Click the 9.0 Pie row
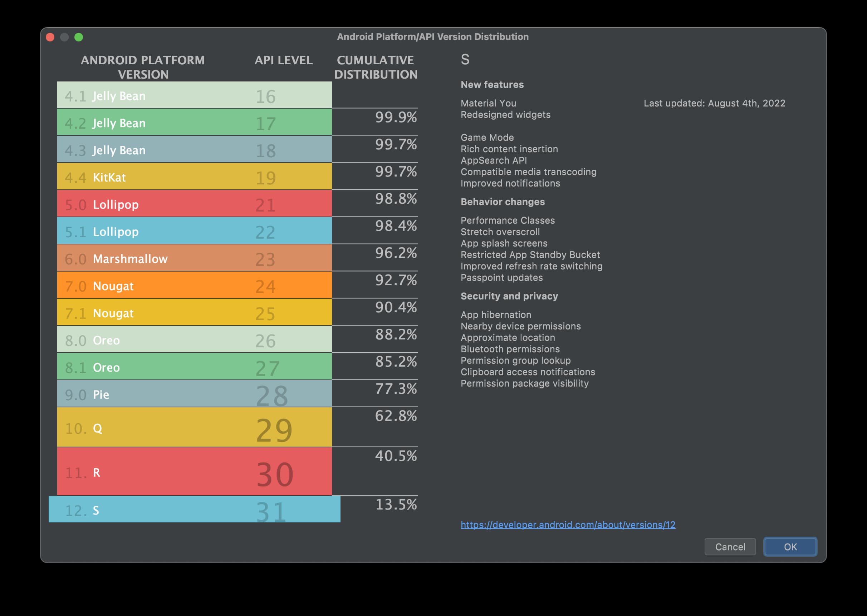 coord(194,394)
